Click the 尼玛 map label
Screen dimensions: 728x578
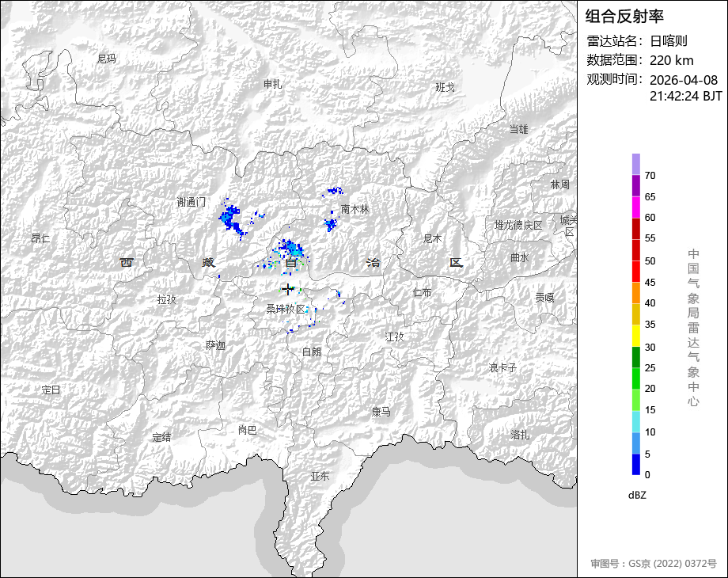pos(107,59)
